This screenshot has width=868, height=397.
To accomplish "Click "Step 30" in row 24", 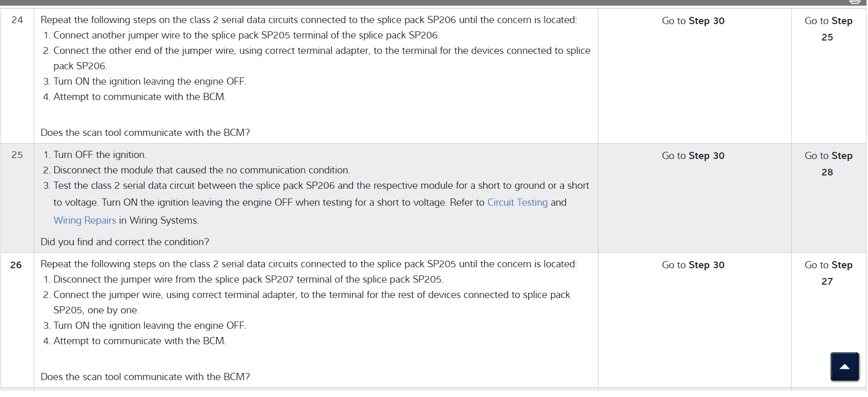I will (x=706, y=21).
